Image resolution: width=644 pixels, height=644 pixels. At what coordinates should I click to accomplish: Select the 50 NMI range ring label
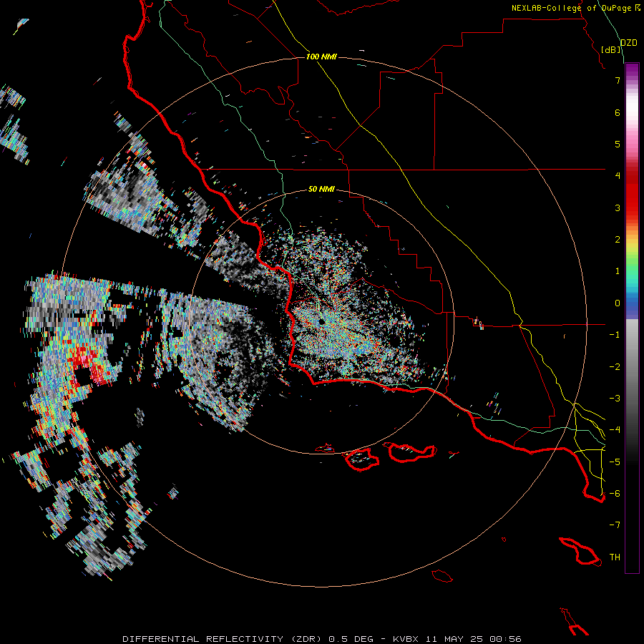point(321,189)
